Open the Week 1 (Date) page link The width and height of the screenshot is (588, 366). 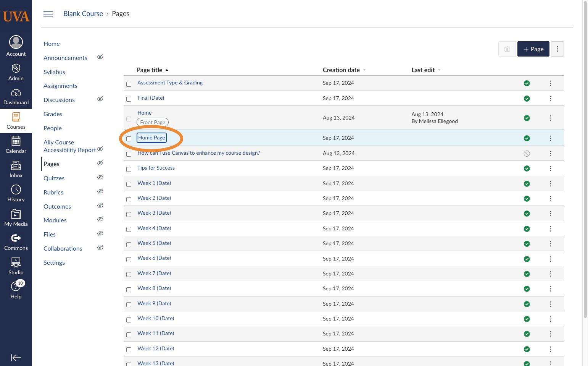pyautogui.click(x=154, y=183)
